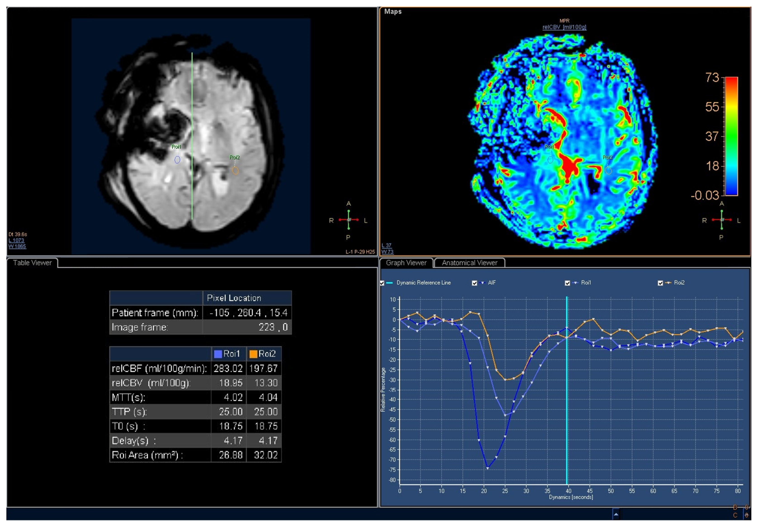
Task: Uncheck the Dynamic Reference Line checkbox
Action: click(x=382, y=283)
